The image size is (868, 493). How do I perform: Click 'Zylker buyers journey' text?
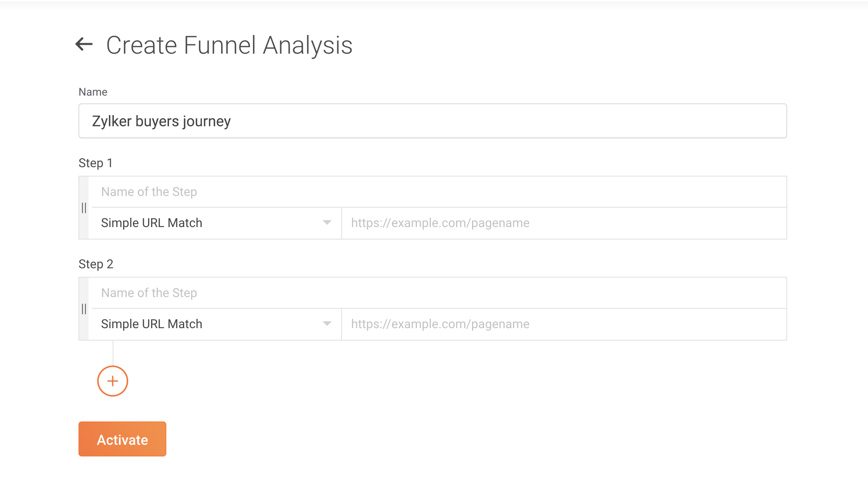pos(161,121)
